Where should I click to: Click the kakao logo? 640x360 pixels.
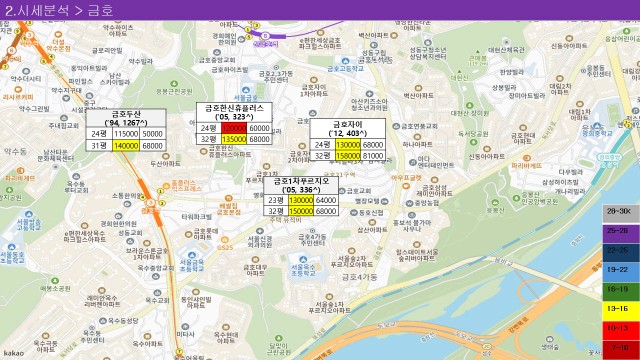(13, 353)
